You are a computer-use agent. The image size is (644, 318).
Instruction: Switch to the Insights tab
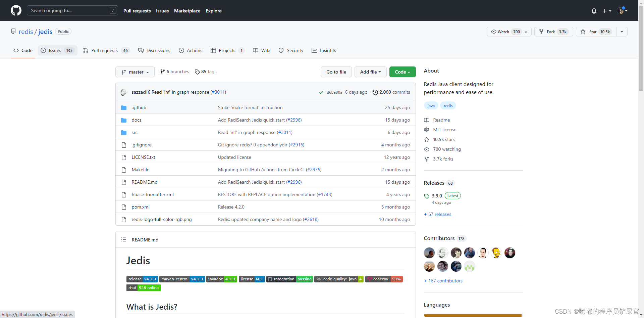click(324, 50)
